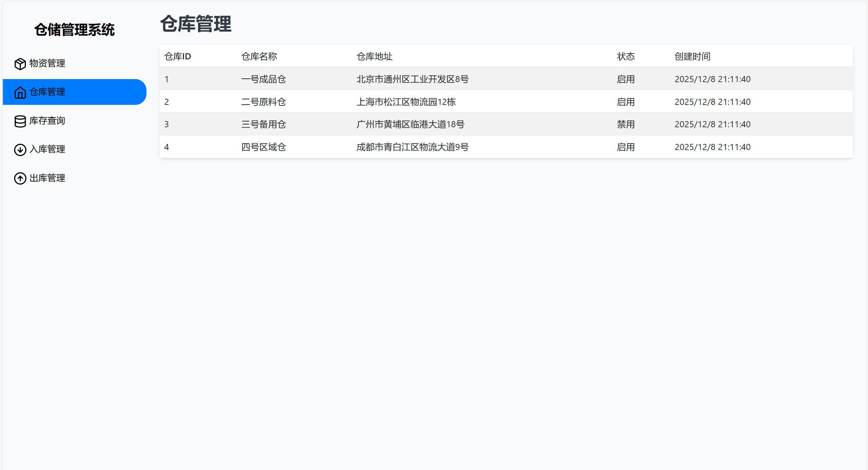Click the 出库管理 up-arrow icon
The height and width of the screenshot is (470, 868).
(20, 178)
